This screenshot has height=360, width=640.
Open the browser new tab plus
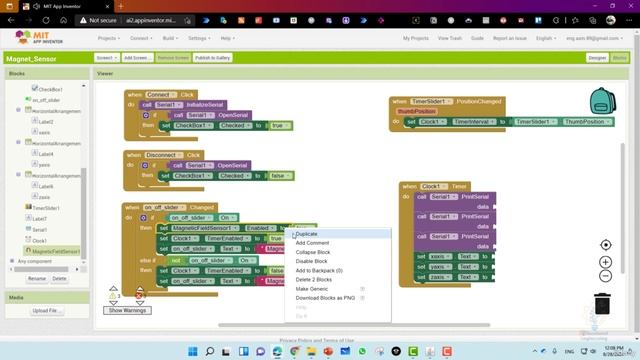(x=121, y=6)
